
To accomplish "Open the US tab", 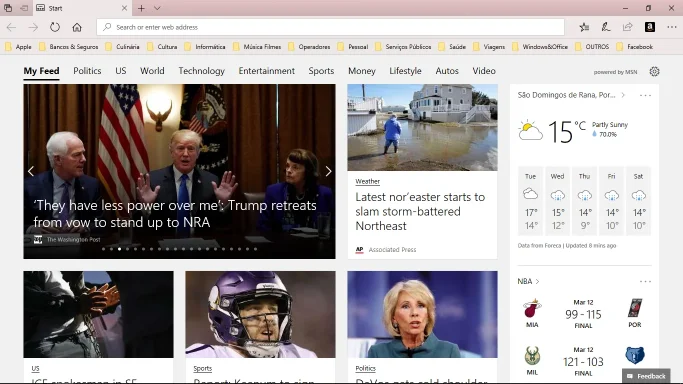I will click(x=121, y=71).
